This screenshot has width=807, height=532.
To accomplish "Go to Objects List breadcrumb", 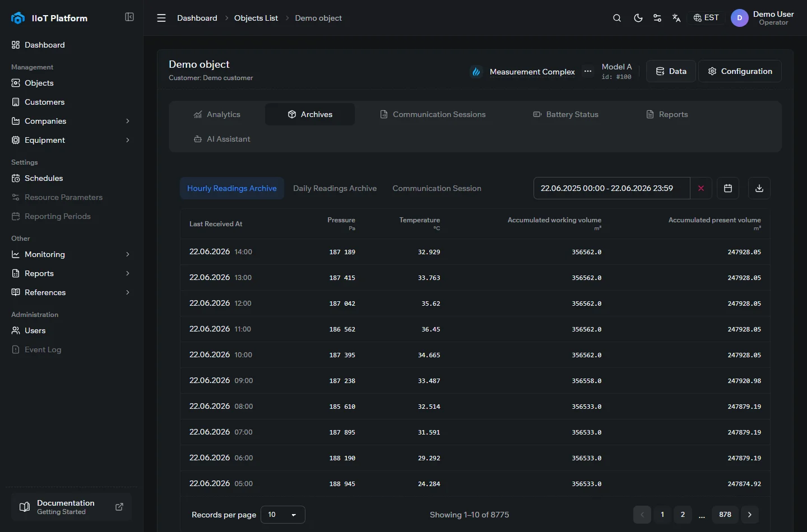I will coord(256,18).
